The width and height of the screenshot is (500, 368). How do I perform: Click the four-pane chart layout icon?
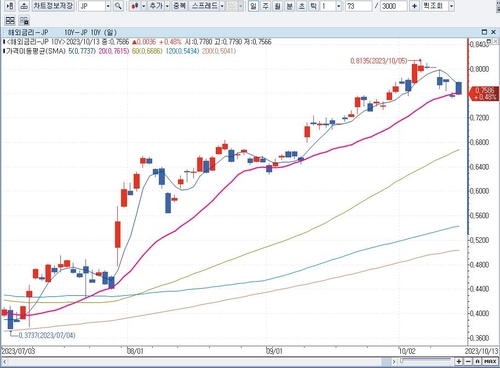pyautogui.click(x=10, y=20)
